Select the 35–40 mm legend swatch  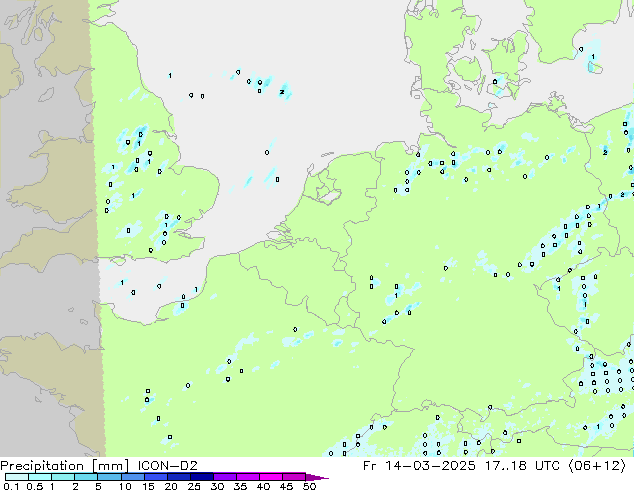248,477
